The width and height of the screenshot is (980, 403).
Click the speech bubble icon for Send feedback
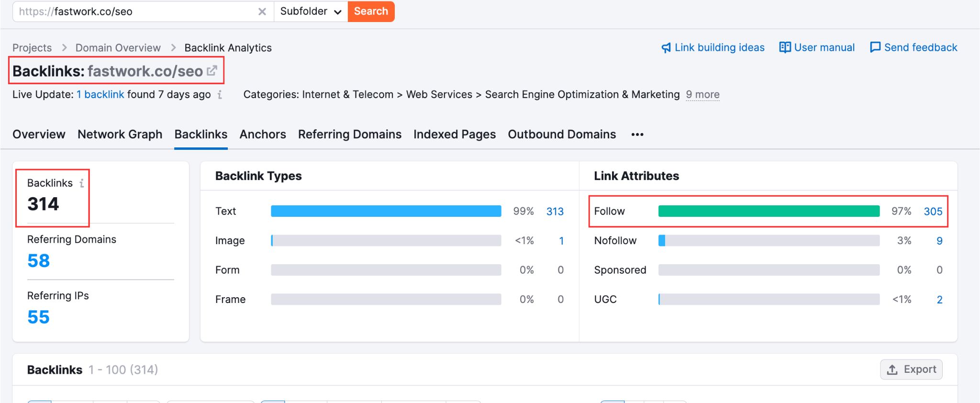[875, 47]
